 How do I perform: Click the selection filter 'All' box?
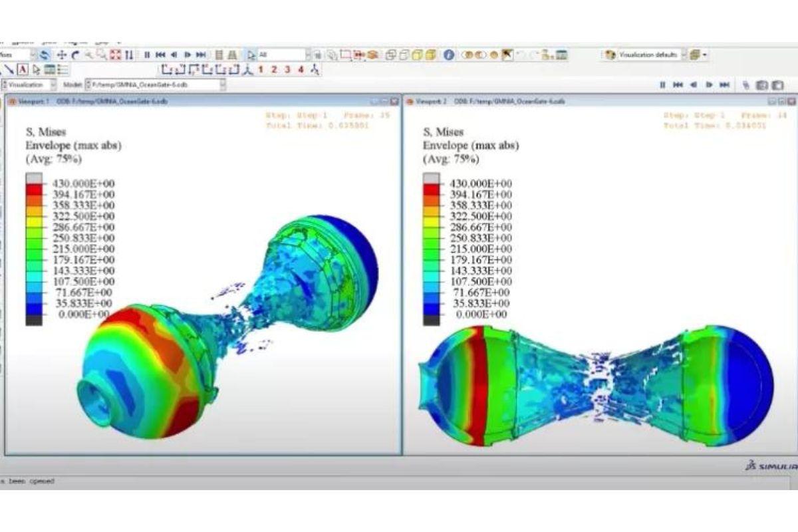tap(281, 55)
